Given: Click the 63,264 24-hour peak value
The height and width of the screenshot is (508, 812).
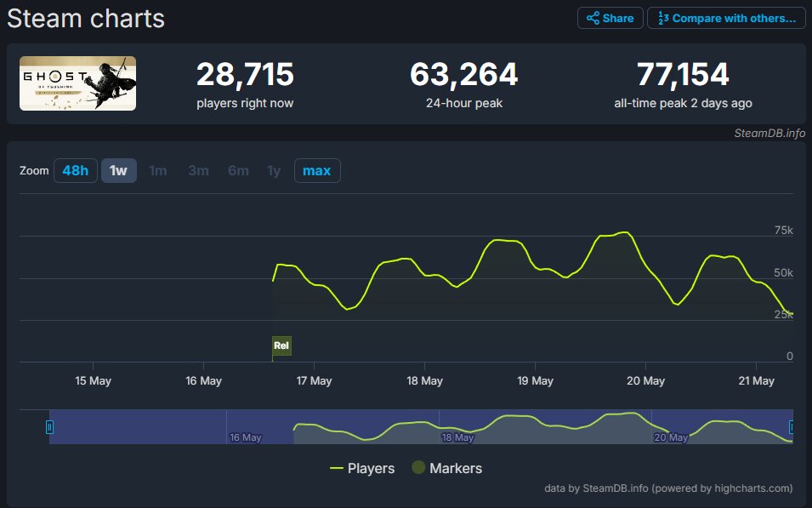Looking at the screenshot, I should click(464, 74).
